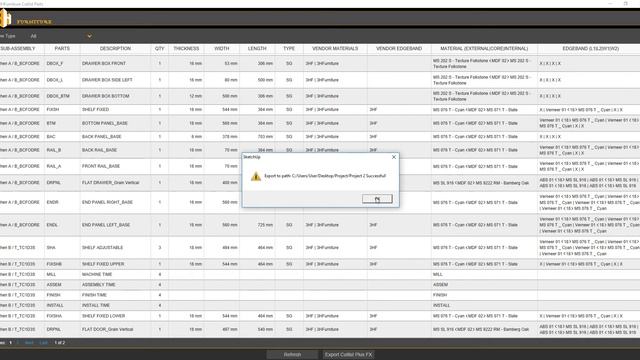
Task: Click the VENDOR MATERIALS column header
Action: click(335, 49)
